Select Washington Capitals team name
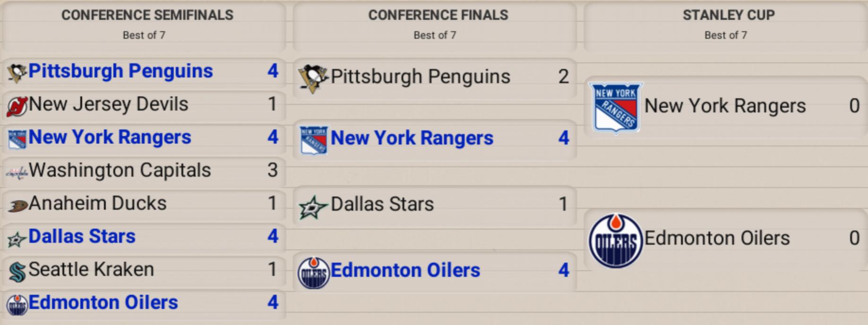868x325 pixels. coord(120,171)
